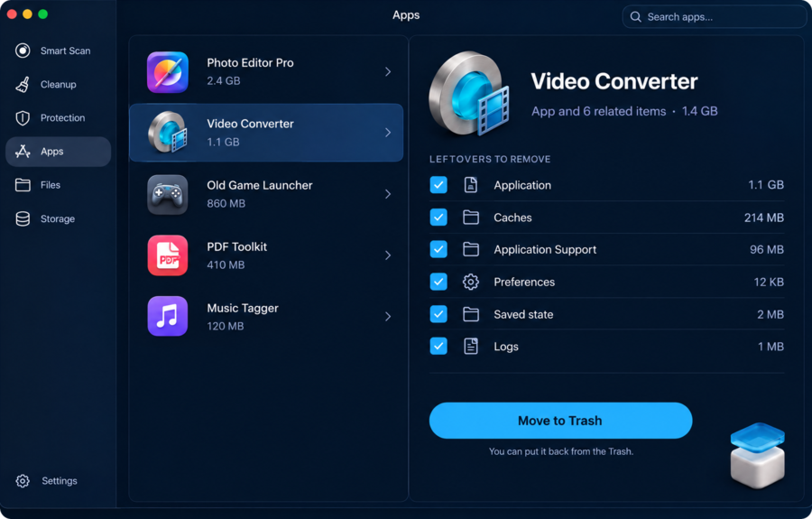Screen dimensions: 812x519
Task: Uncheck the Application Support checkbox
Action: coord(438,249)
